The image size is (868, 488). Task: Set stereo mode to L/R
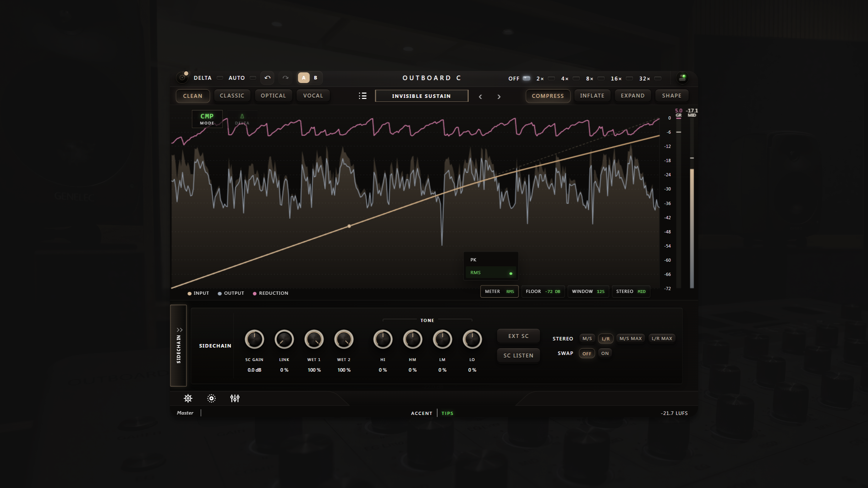coord(606,339)
